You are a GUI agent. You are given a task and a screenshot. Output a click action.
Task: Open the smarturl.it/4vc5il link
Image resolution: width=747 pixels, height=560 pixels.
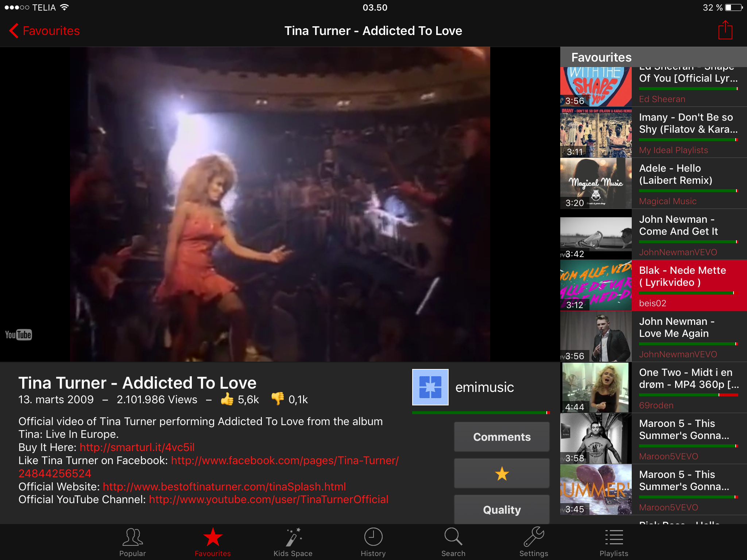click(x=137, y=447)
